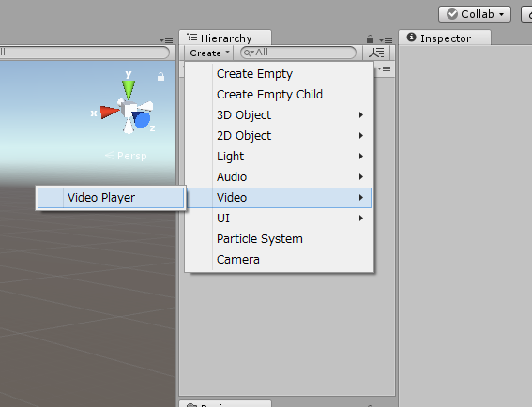Click the Hierarchy search field
The height and width of the screenshot is (407, 532).
point(298,53)
